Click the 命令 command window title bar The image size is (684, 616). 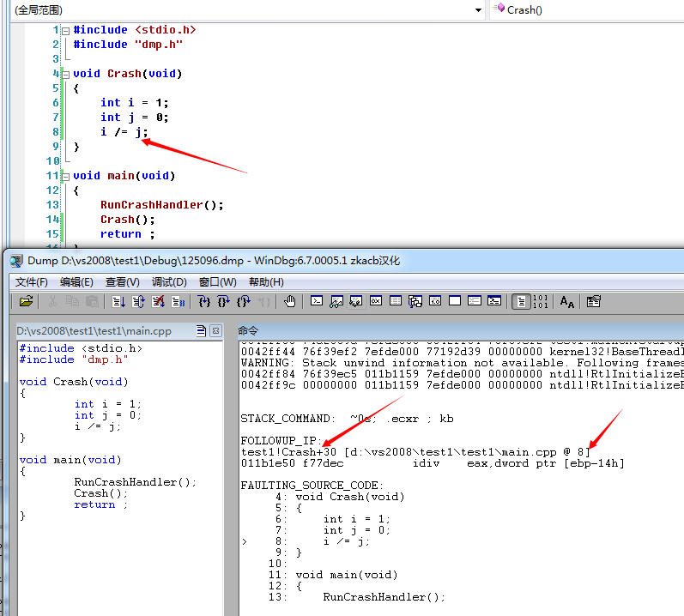click(x=461, y=331)
